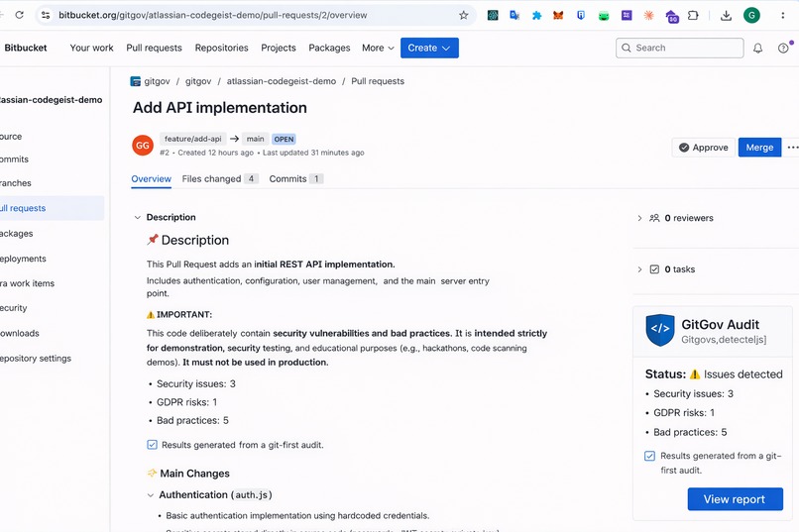Open Repositories in top navigation

[x=221, y=48]
